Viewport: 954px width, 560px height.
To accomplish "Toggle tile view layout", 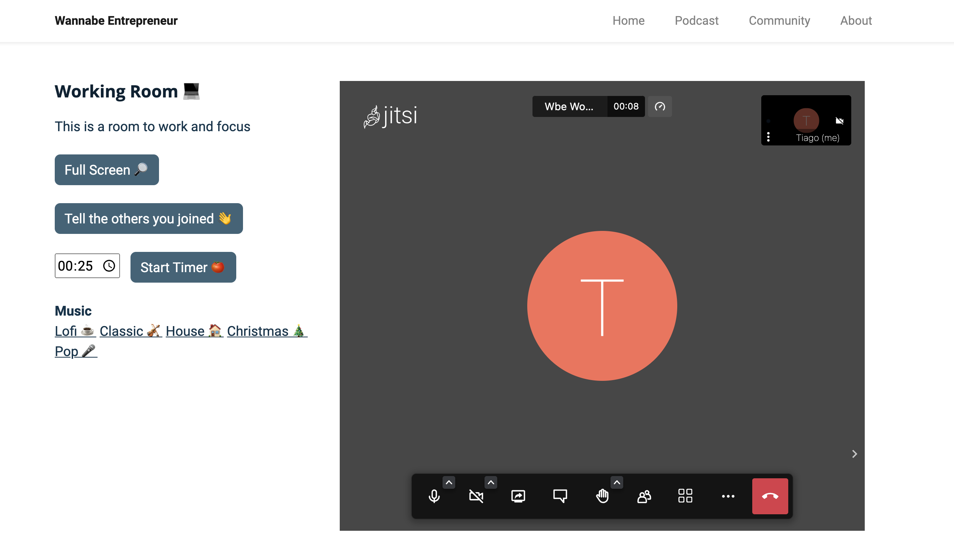I will (685, 496).
